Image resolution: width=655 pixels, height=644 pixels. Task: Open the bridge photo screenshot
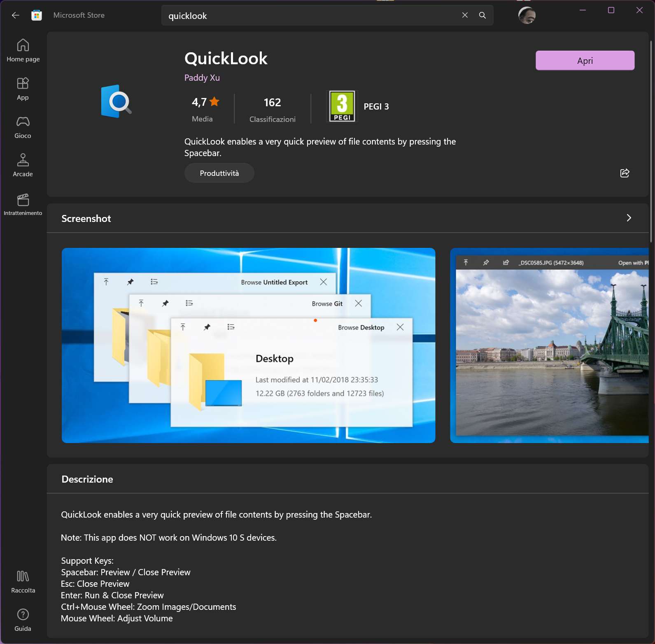point(549,345)
